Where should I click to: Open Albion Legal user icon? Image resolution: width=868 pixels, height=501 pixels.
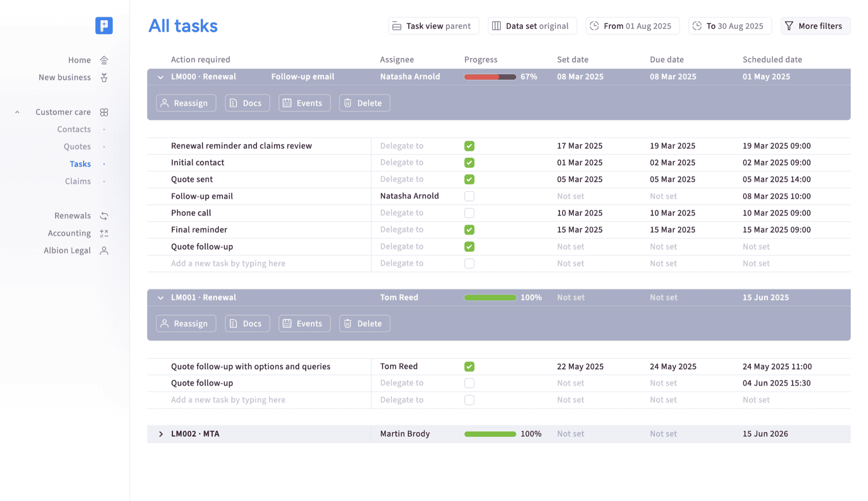104,251
